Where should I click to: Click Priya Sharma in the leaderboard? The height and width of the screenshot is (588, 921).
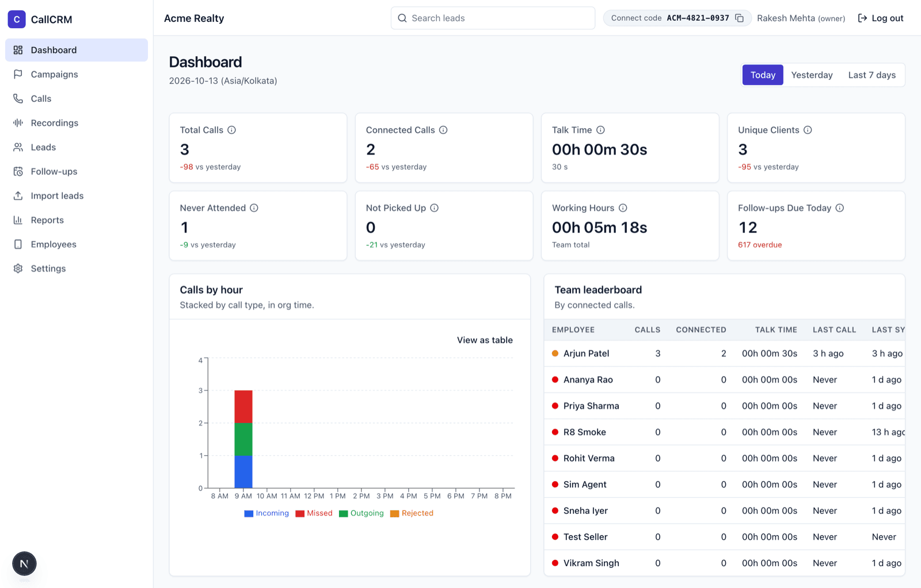click(591, 406)
